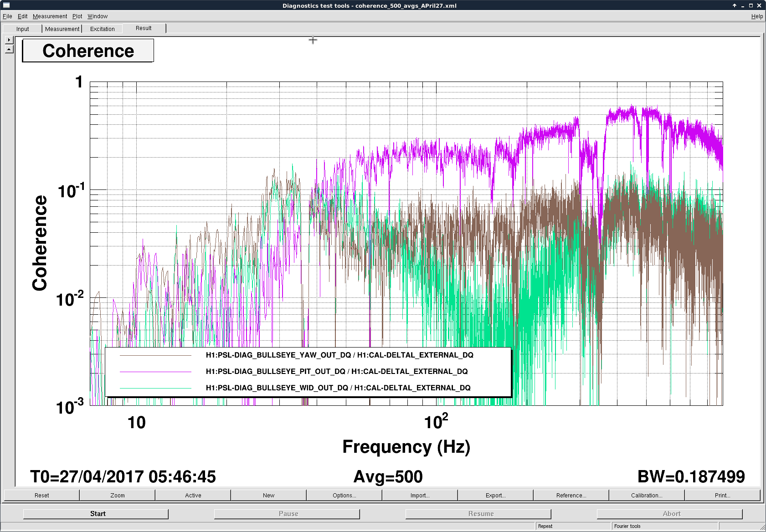Click the Reset button
This screenshot has height=532, width=766.
[x=42, y=495]
